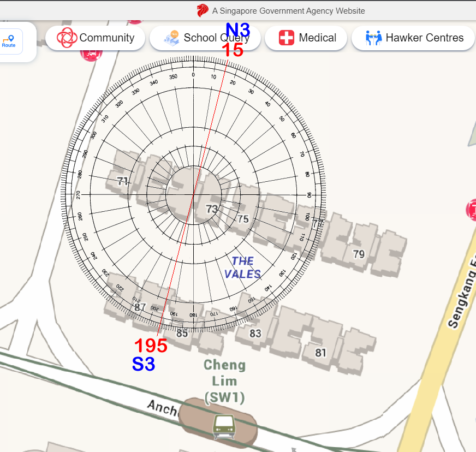Viewport: 476px width, 452px height.
Task: Click the Cheng Lim LRT station icon
Action: pos(224,425)
